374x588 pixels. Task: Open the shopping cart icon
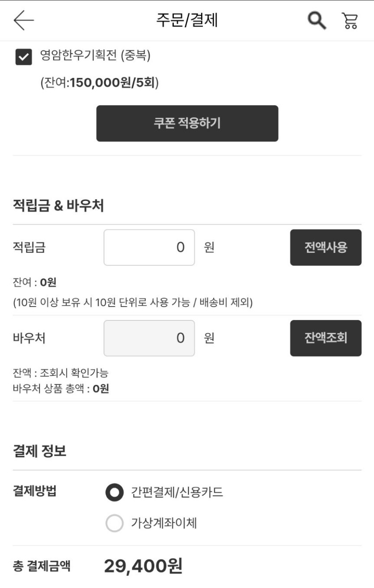pyautogui.click(x=350, y=21)
